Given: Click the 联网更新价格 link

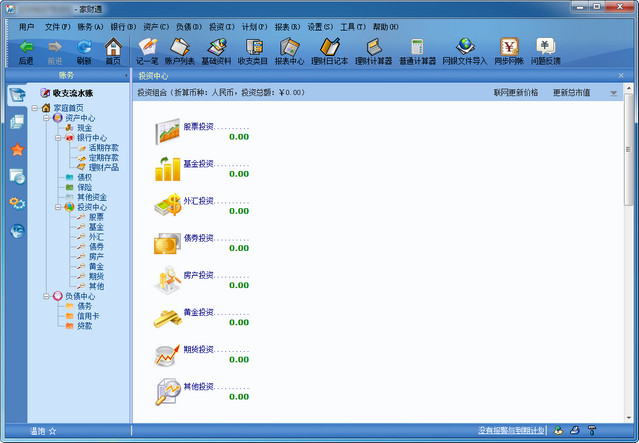Looking at the screenshot, I should [515, 92].
